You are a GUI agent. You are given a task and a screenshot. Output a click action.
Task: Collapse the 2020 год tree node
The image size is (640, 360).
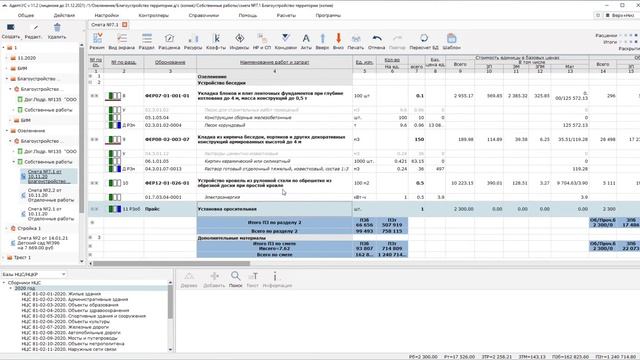(x=11, y=288)
